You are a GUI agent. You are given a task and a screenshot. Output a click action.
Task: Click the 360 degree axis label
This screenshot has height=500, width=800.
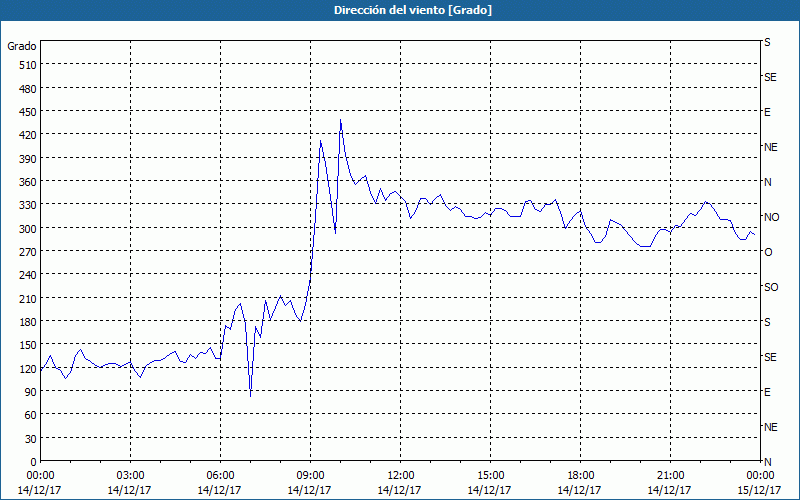(28, 182)
